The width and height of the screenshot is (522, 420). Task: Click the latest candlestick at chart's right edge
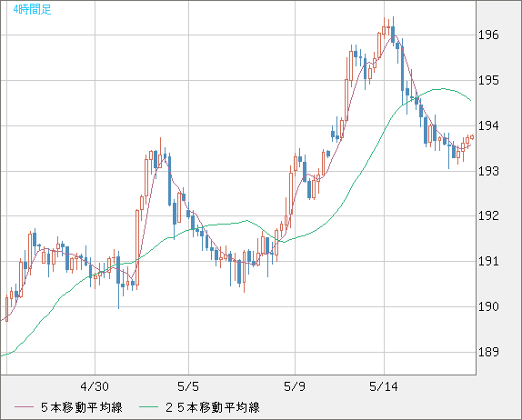(472, 137)
